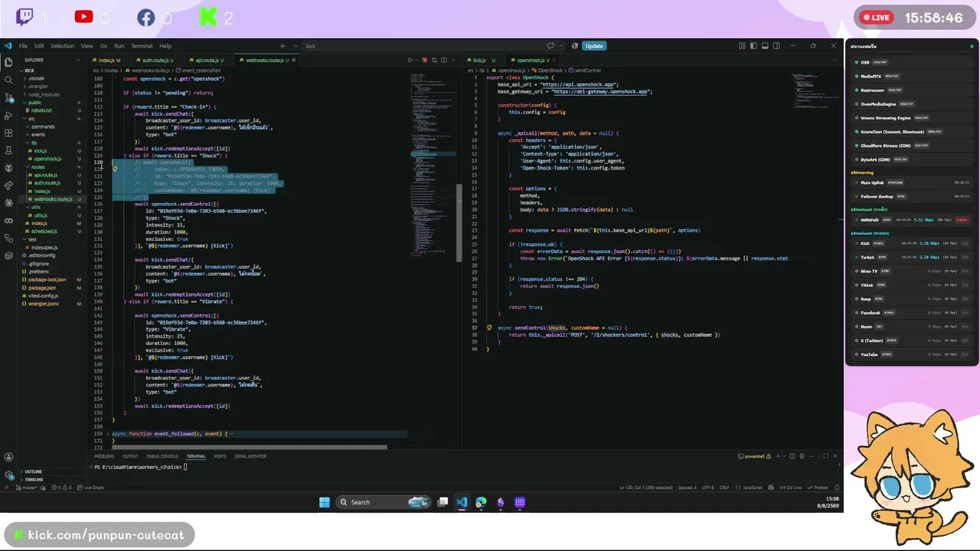Image resolution: width=980 pixels, height=551 pixels.
Task: Open the File menu
Action: (23, 46)
